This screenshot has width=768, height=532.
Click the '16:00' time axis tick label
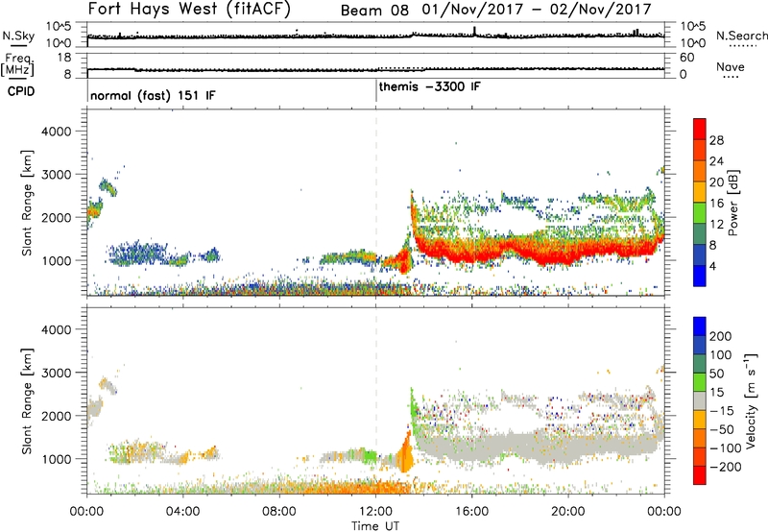pyautogui.click(x=471, y=512)
